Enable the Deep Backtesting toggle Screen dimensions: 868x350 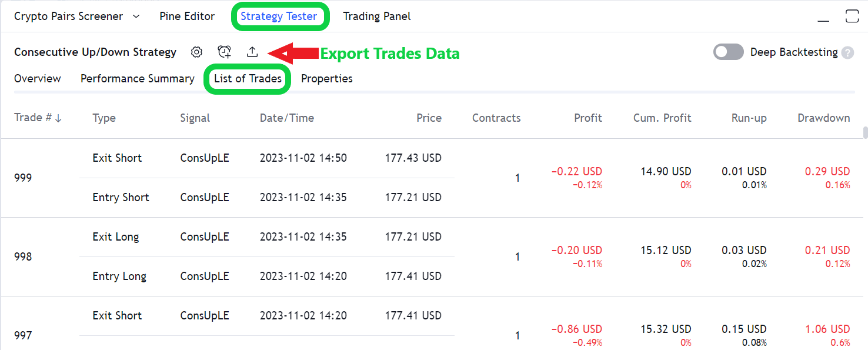(728, 52)
